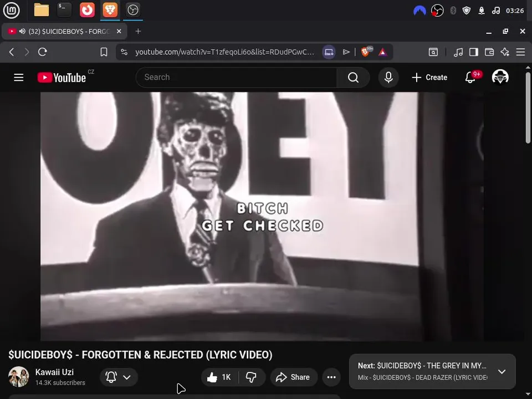Open the Leo AI assistant icon
The image size is (532, 399).
pos(505,52)
